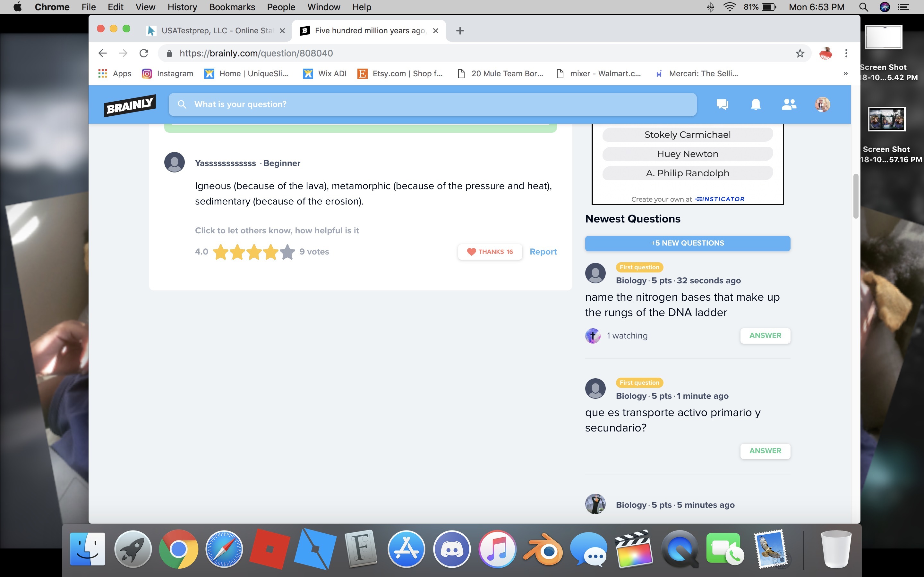Open Discord from the dock
The height and width of the screenshot is (577, 924).
[452, 549]
